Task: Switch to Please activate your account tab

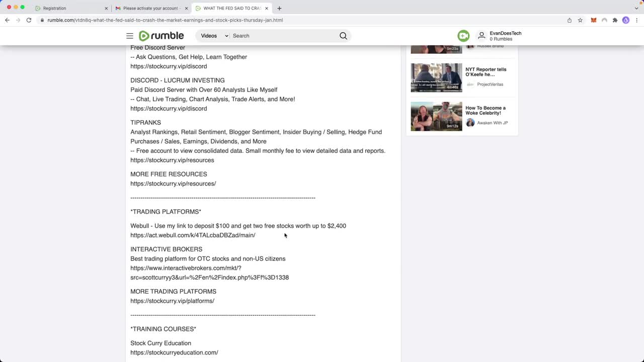Action: coord(150,8)
